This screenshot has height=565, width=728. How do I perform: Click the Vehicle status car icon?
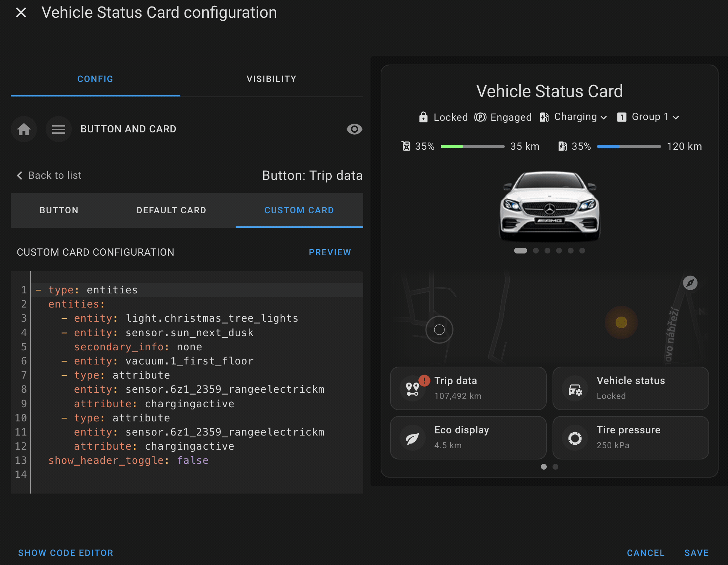[575, 389]
